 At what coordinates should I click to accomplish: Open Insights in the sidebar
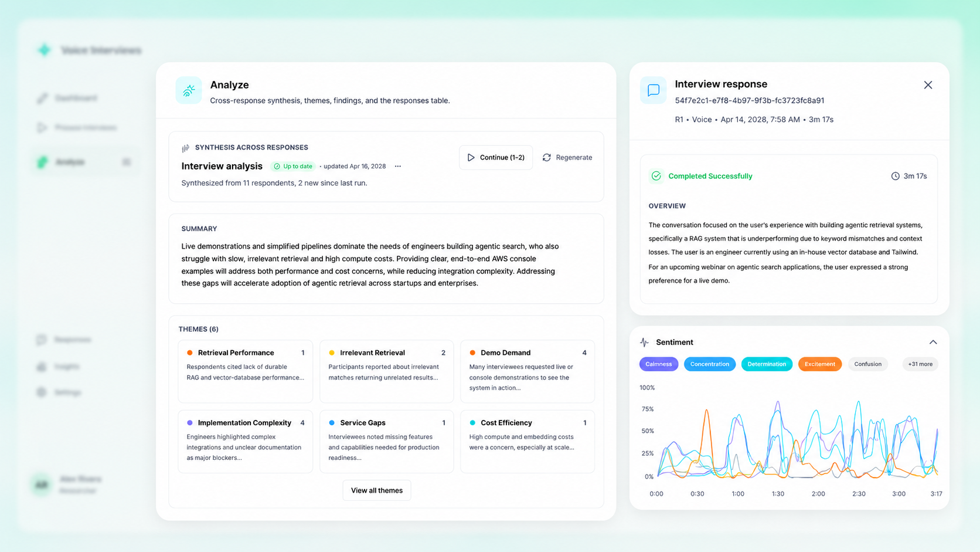[x=59, y=367]
